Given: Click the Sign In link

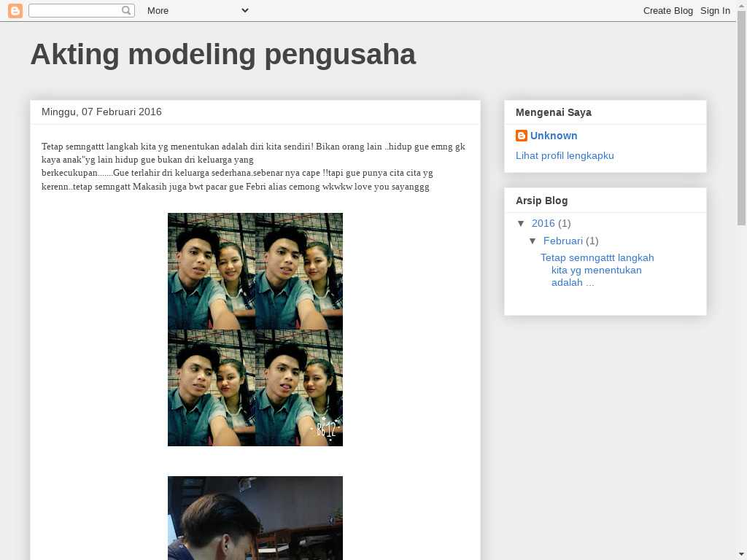Looking at the screenshot, I should (x=715, y=10).
